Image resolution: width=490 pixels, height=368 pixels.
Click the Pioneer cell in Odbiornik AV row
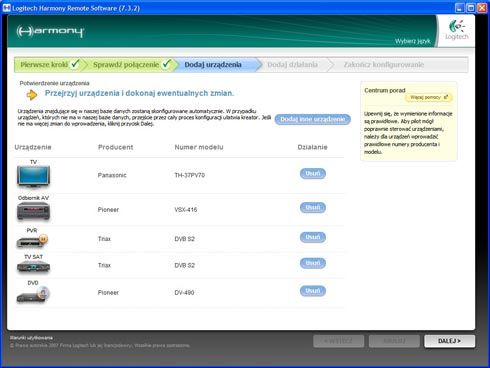108,210
